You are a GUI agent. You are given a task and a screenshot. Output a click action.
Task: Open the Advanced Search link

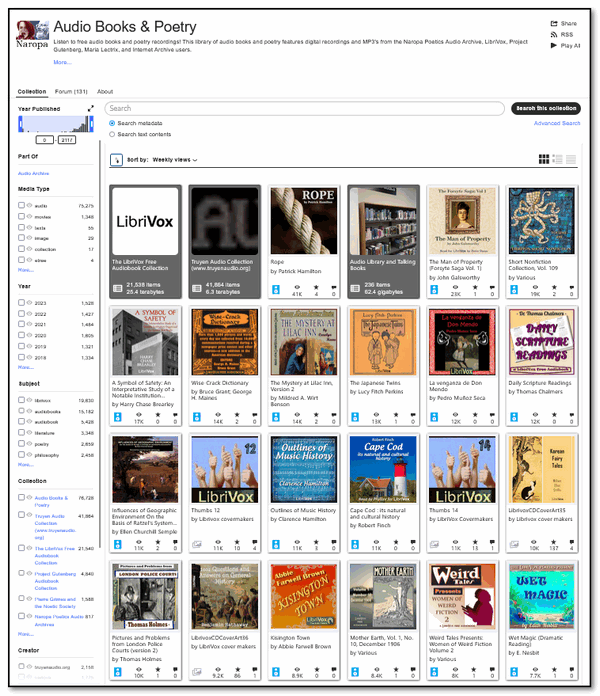(x=557, y=123)
